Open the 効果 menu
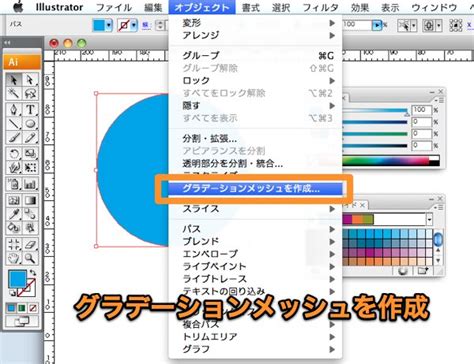 pos(360,7)
